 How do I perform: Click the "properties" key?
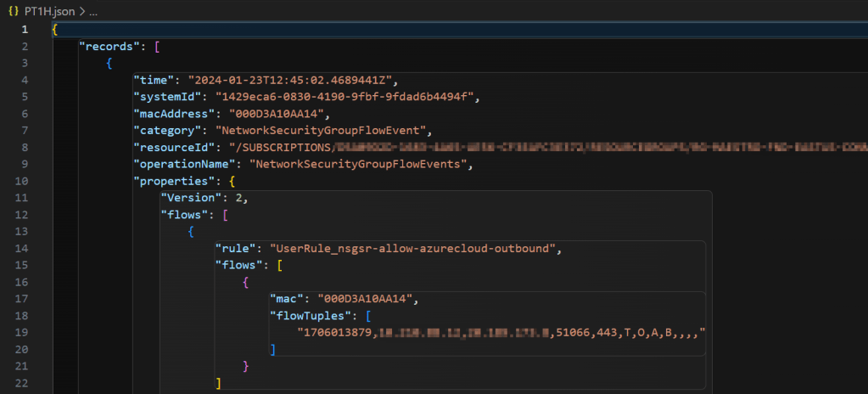point(171,181)
